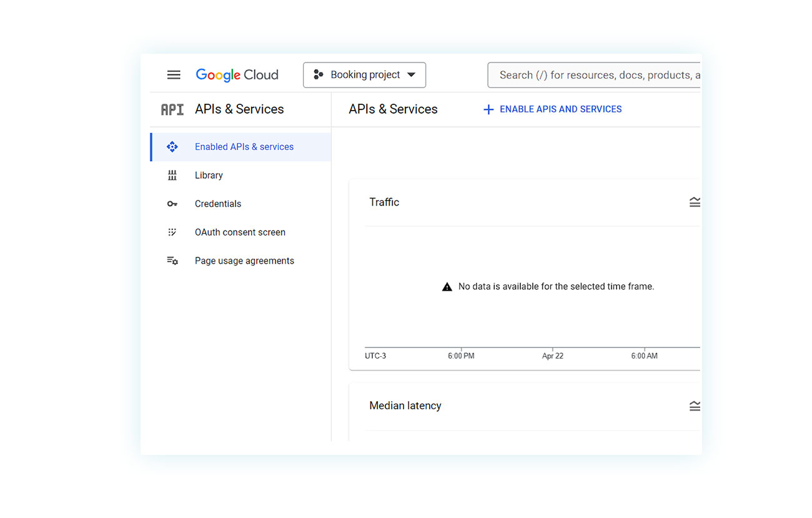This screenshot has width=812, height=518.
Task: Click the APIs & Services page title
Action: [x=393, y=109]
